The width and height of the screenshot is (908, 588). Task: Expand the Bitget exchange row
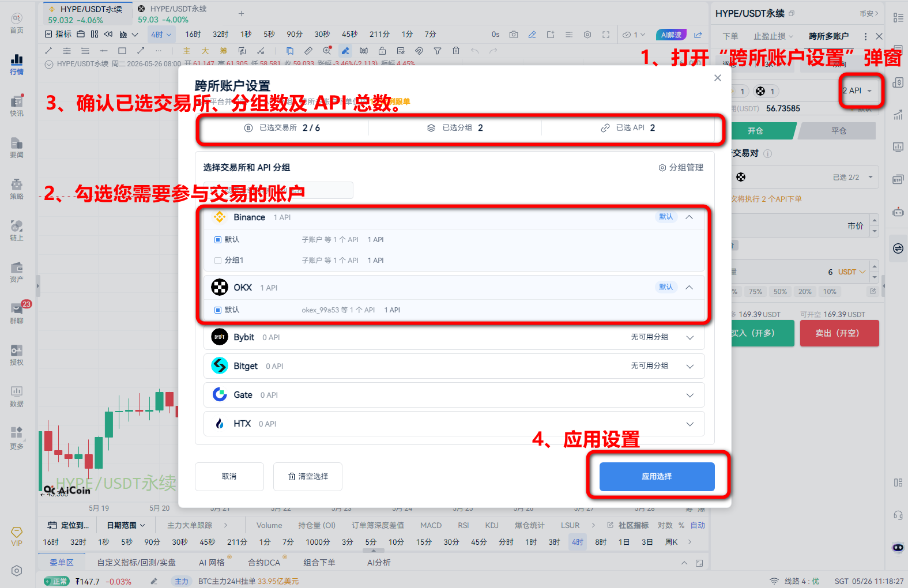(690, 367)
